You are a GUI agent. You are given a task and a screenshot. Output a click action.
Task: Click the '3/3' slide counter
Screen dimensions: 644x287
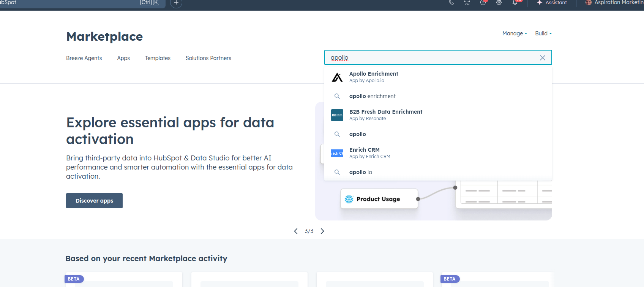(x=309, y=231)
